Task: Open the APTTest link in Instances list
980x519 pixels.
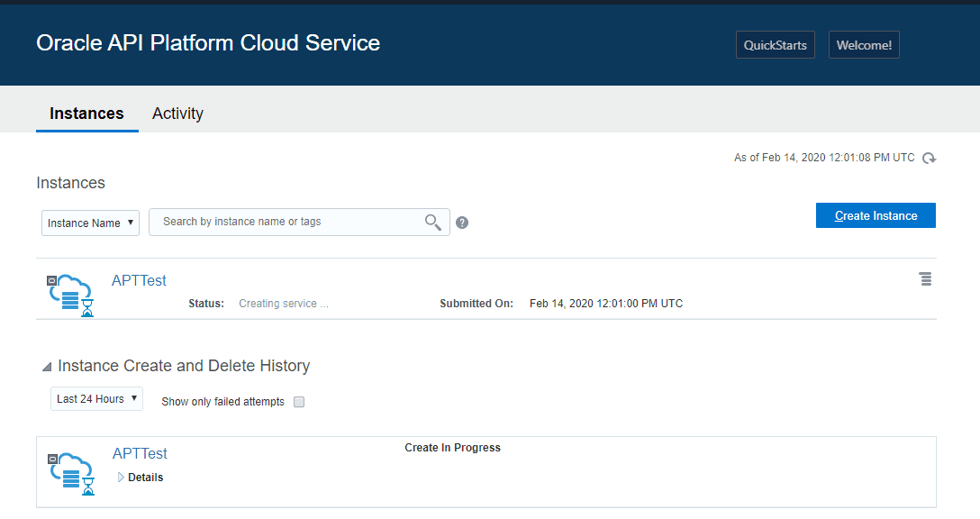Action: [x=139, y=281]
